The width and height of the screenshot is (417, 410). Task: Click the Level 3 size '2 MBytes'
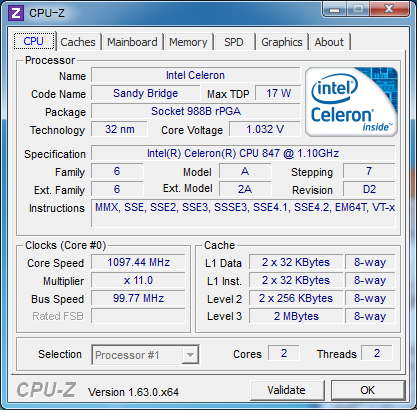(296, 316)
